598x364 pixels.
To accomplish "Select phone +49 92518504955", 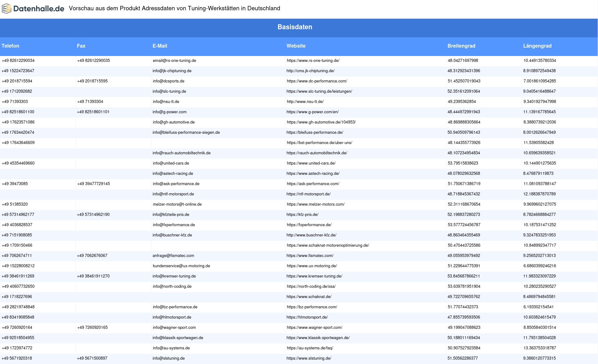I will coord(18,338).
